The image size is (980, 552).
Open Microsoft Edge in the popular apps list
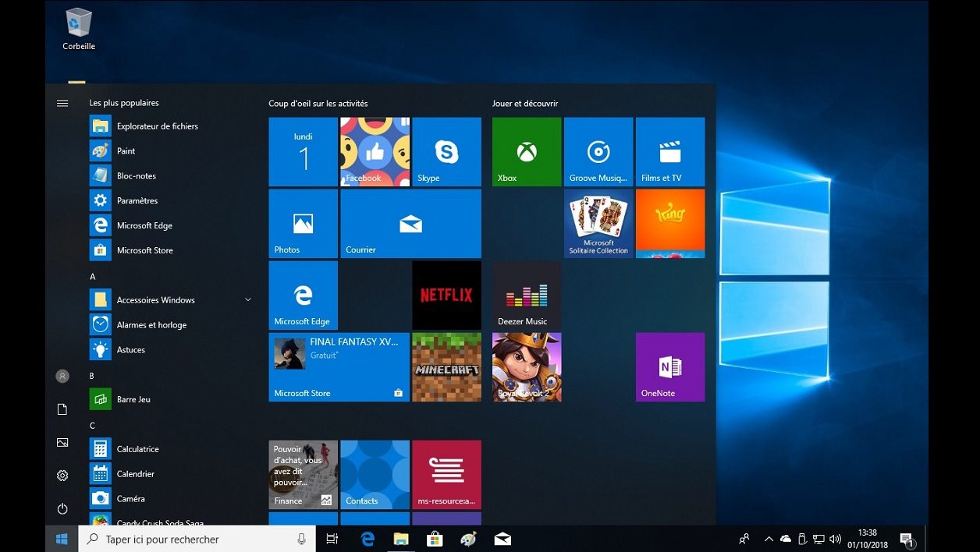[x=172, y=225]
